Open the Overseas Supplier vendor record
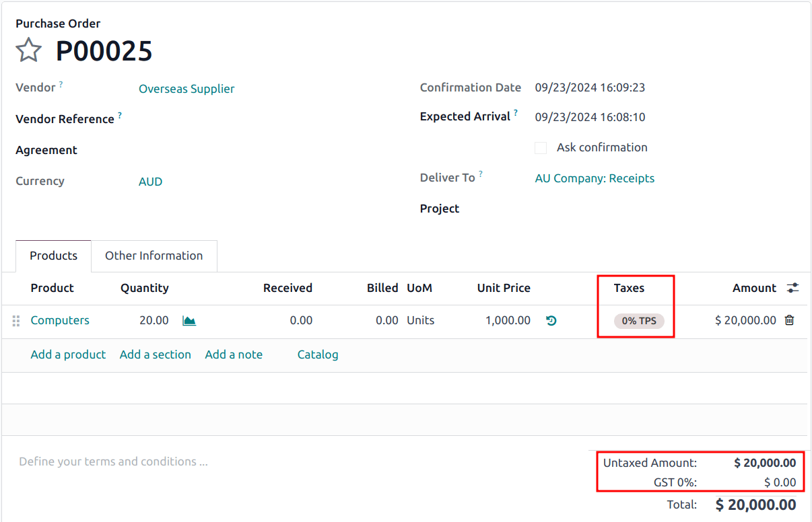This screenshot has width=812, height=522. (x=187, y=88)
